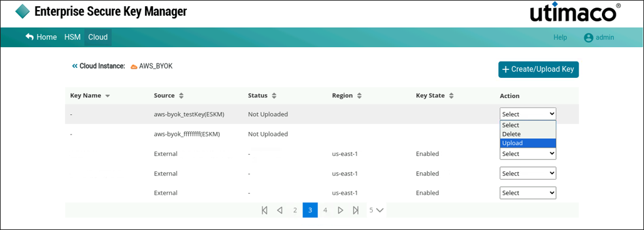
Task: Sort by Key Name column arrow
Action: pos(107,96)
